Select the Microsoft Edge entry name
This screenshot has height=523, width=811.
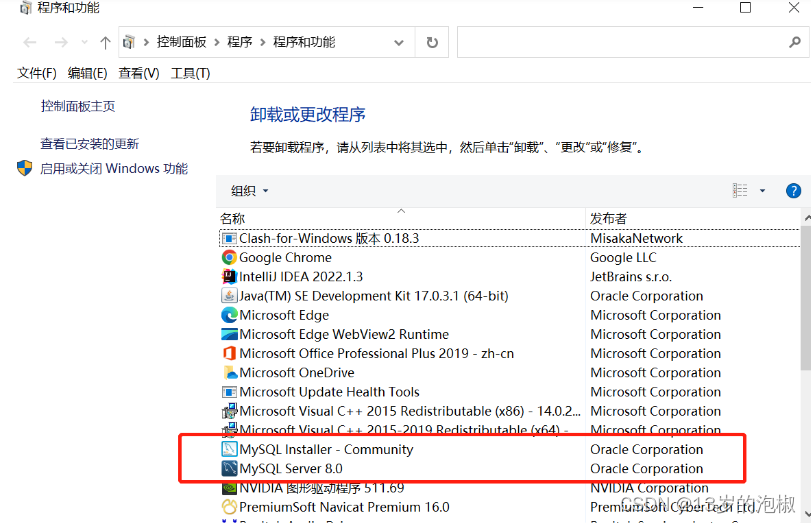click(284, 315)
